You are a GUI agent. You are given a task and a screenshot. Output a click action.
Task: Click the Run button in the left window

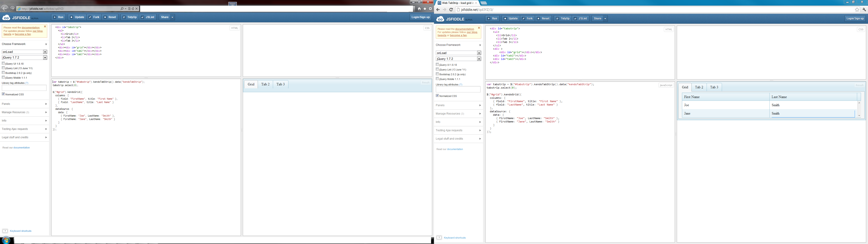coord(59,17)
